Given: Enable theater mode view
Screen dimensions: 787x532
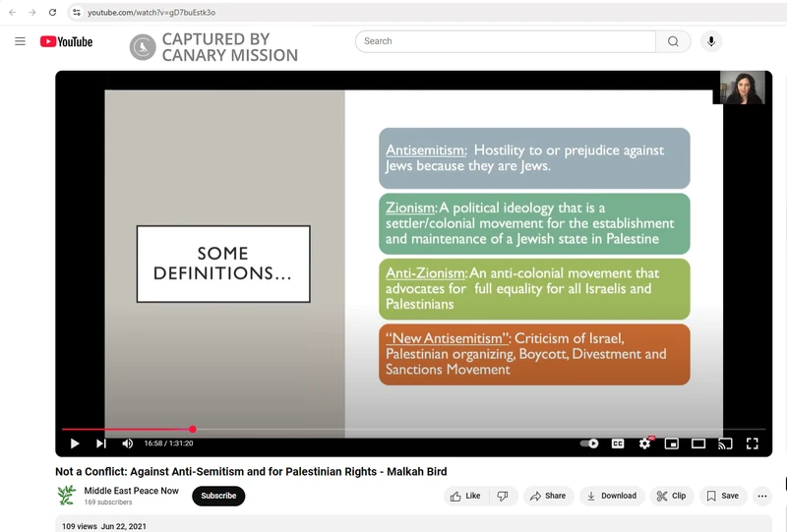Looking at the screenshot, I should tap(698, 443).
